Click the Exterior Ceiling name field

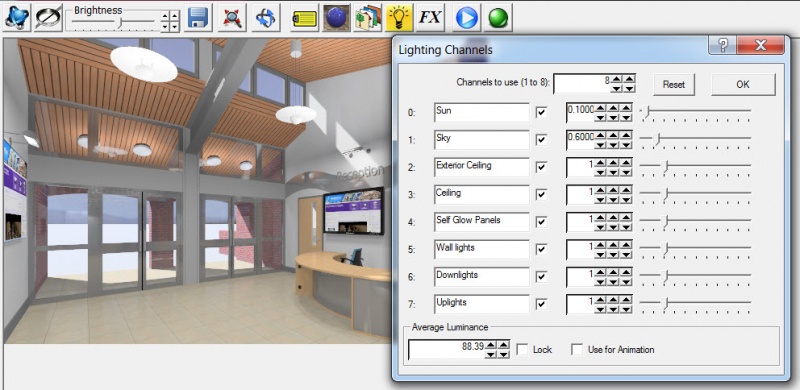tap(482, 167)
